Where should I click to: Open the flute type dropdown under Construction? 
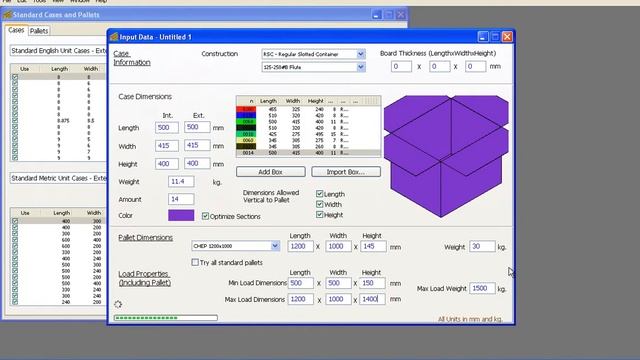360,67
